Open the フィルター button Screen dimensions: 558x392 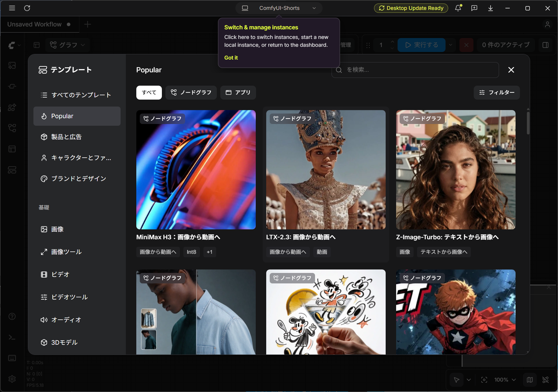497,93
